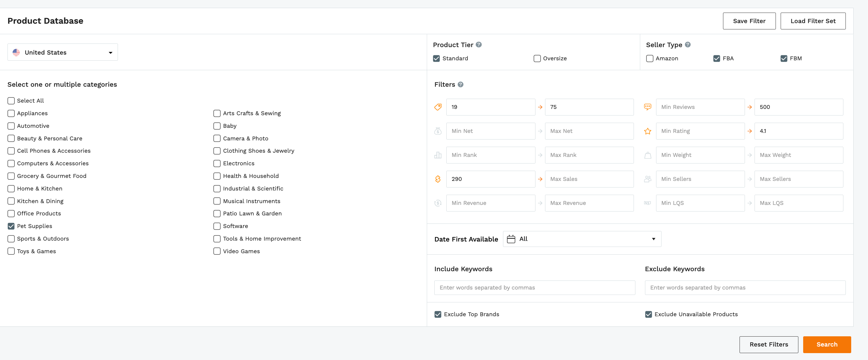Check the Baby category

point(217,126)
